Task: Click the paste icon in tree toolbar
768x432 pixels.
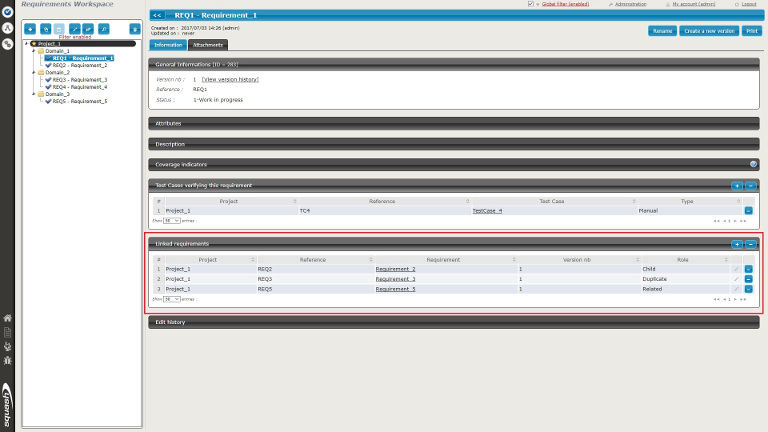Action: pyautogui.click(x=59, y=29)
